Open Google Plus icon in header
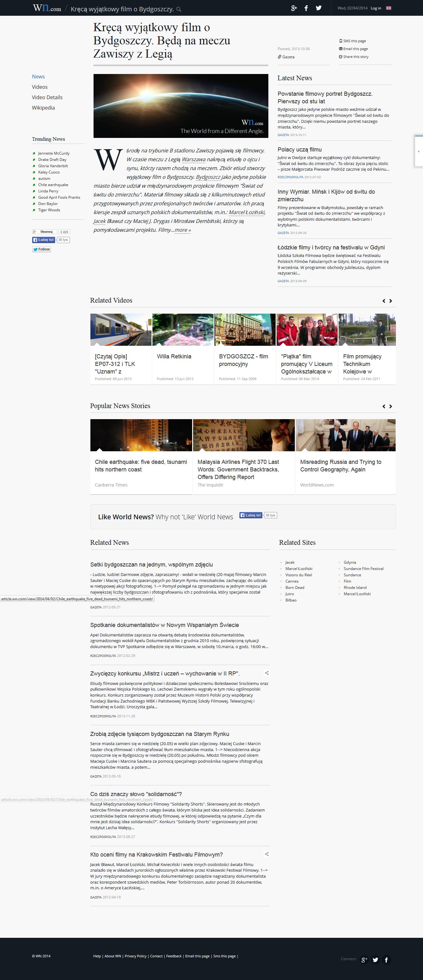Screen dimensions: 423x980 click(294, 8)
